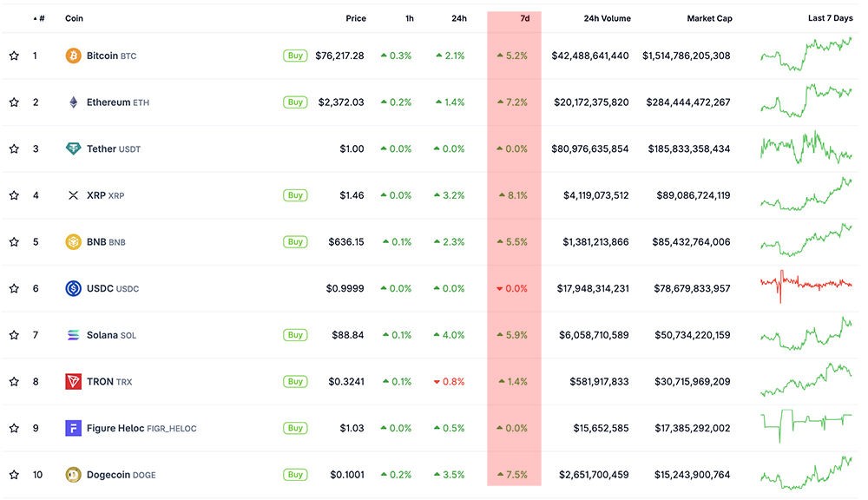868x500 pixels.
Task: Sort the table by Price column
Action: click(x=355, y=17)
